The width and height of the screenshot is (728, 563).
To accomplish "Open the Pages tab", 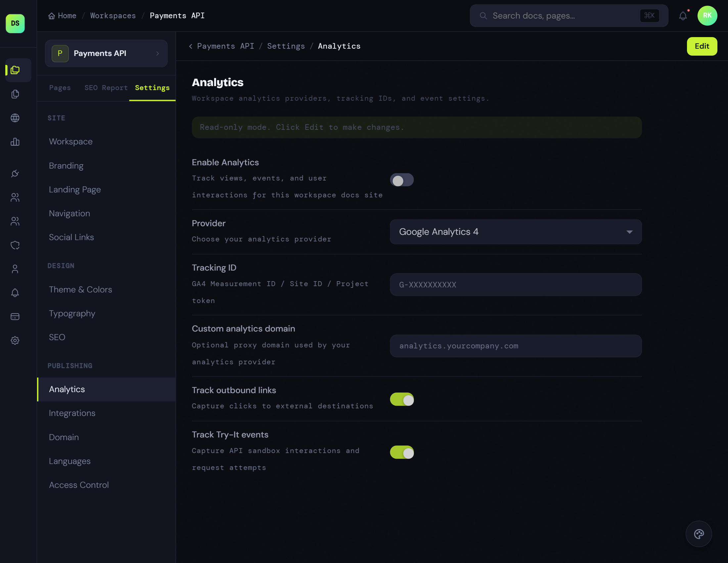I will click(60, 88).
